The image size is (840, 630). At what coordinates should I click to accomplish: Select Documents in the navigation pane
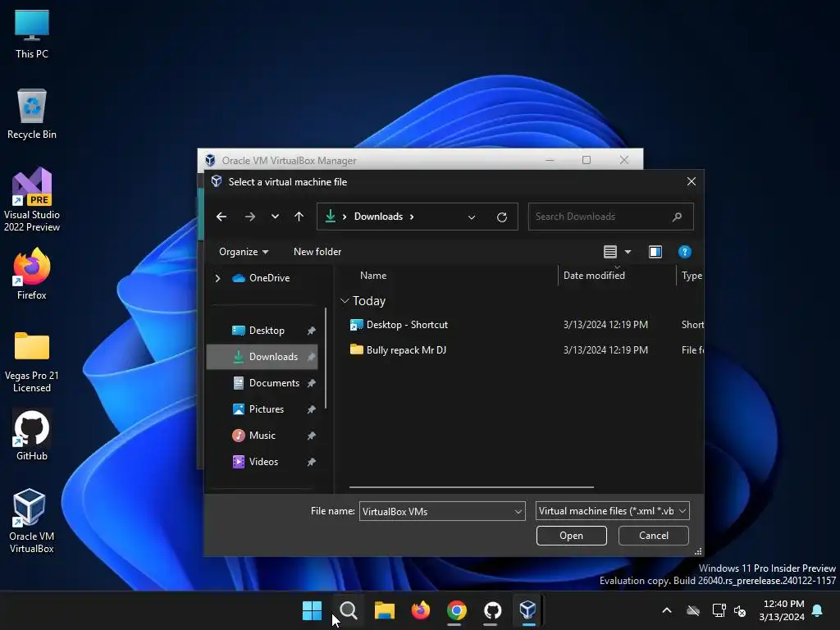point(262,383)
